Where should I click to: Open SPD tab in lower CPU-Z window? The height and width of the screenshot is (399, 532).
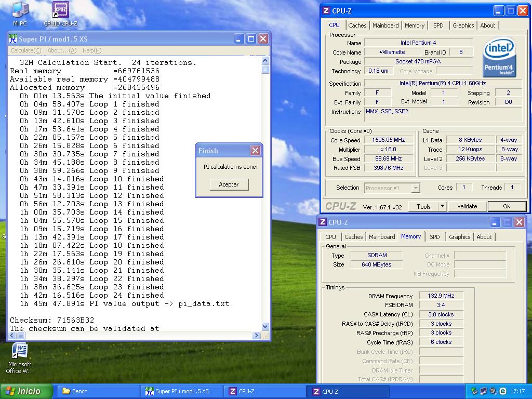pos(435,237)
